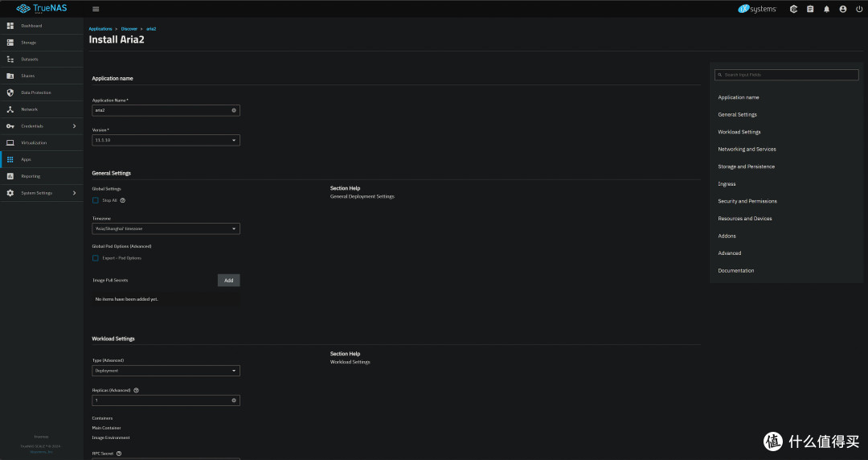Image resolution: width=868 pixels, height=460 pixels.
Task: Jump to Documentation section
Action: (735, 270)
